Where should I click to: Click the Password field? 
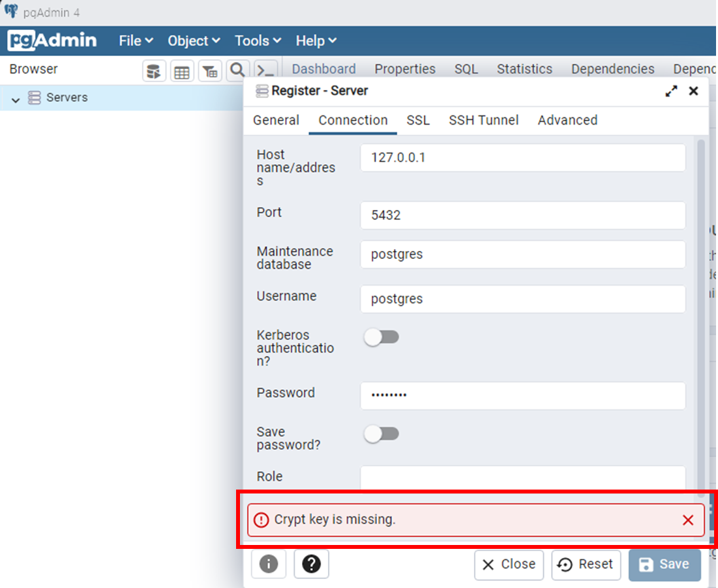click(523, 396)
